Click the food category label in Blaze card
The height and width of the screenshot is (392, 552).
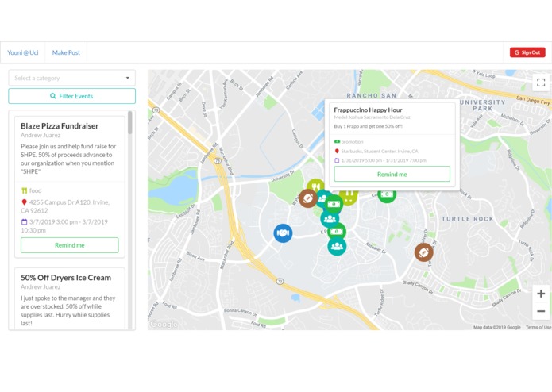tap(35, 190)
